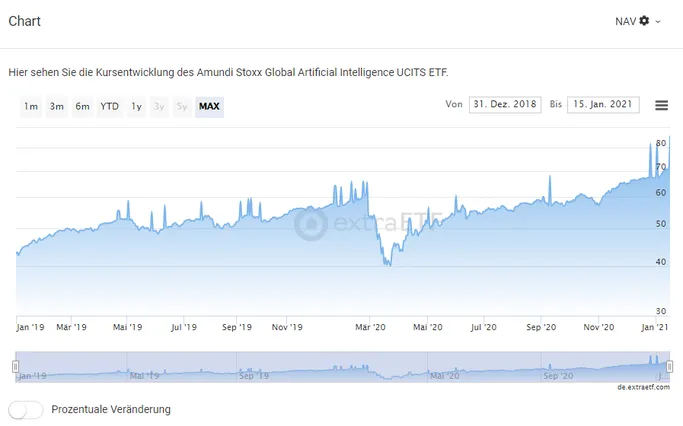
Task: Select the 6m time range
Action: 82,107
